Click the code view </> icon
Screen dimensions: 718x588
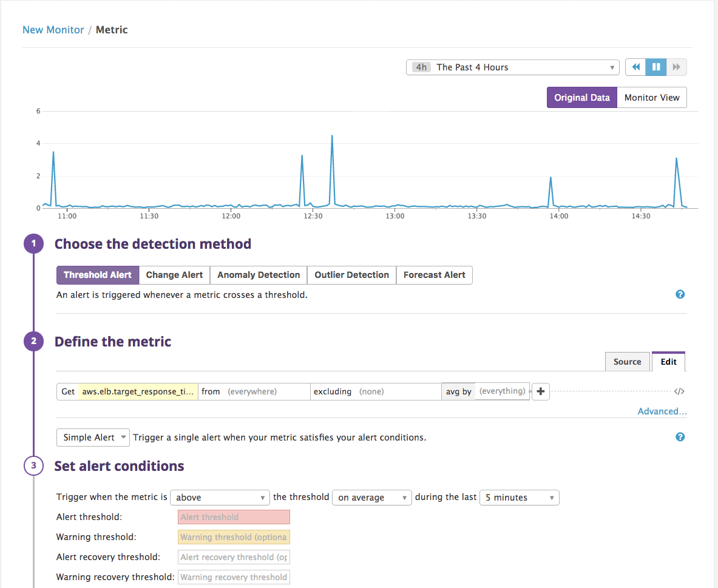tap(679, 391)
